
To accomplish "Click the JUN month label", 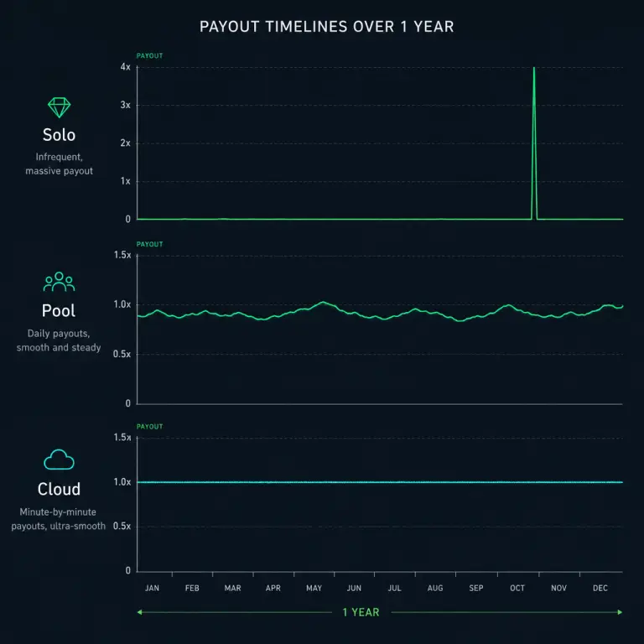I will click(354, 588).
